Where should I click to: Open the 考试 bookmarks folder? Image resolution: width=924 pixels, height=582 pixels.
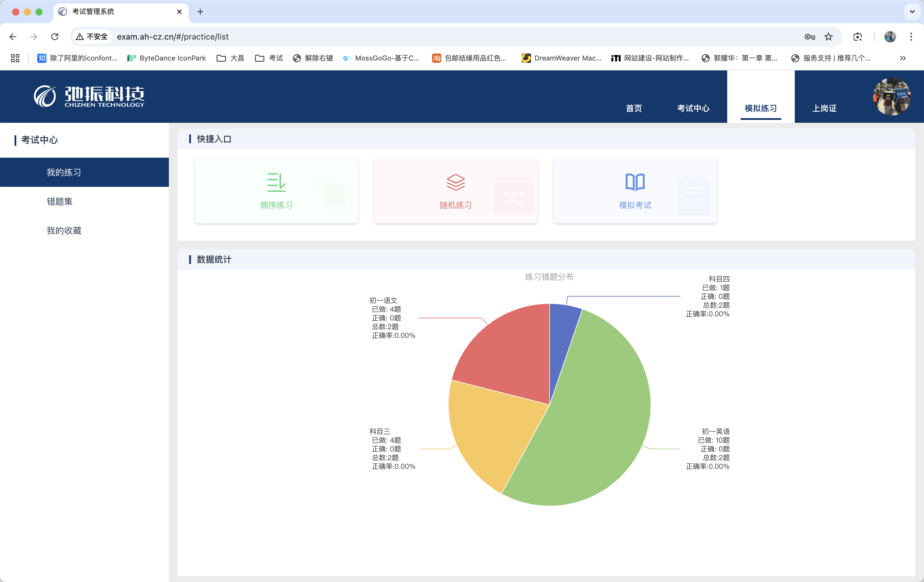point(269,58)
